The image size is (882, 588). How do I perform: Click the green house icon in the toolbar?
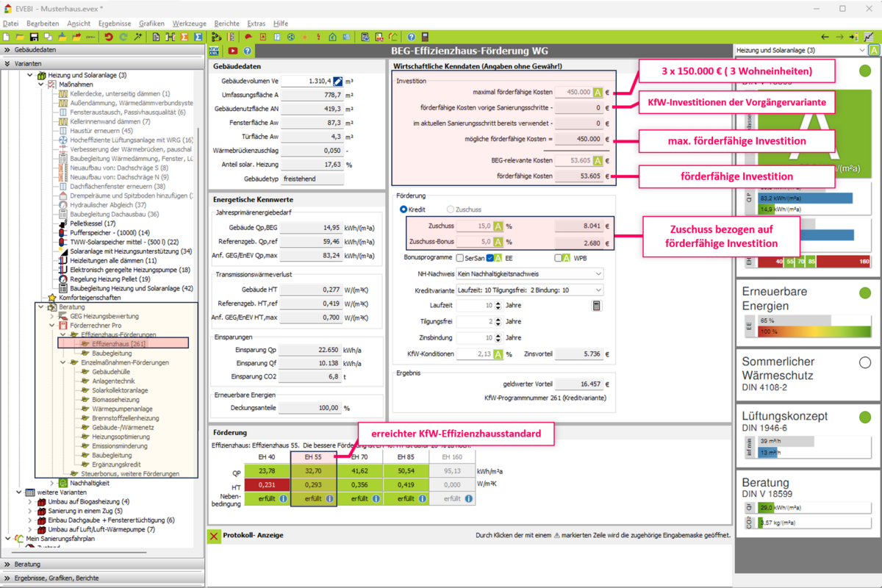[333, 37]
